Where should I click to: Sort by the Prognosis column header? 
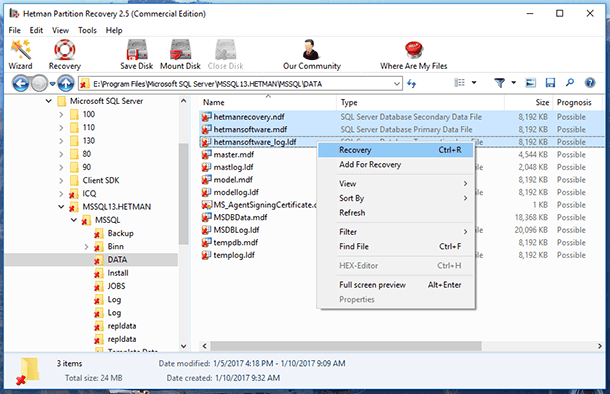[x=577, y=103]
